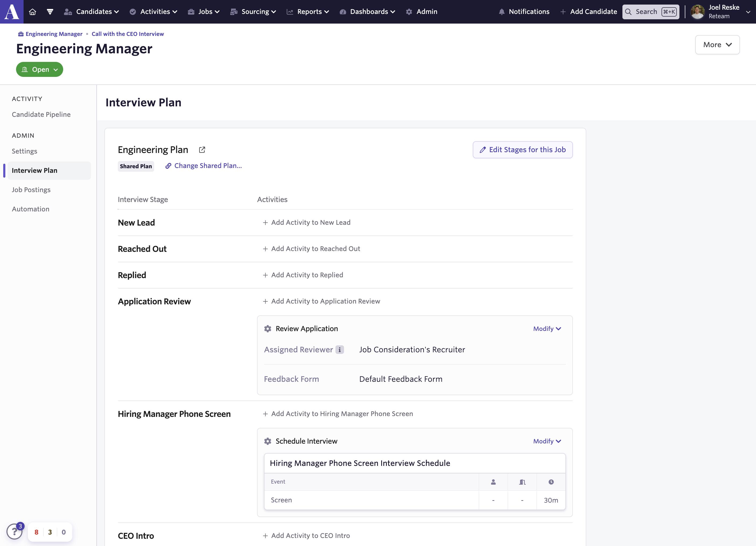Click gear icon next to Review Application
The height and width of the screenshot is (546, 756).
268,328
